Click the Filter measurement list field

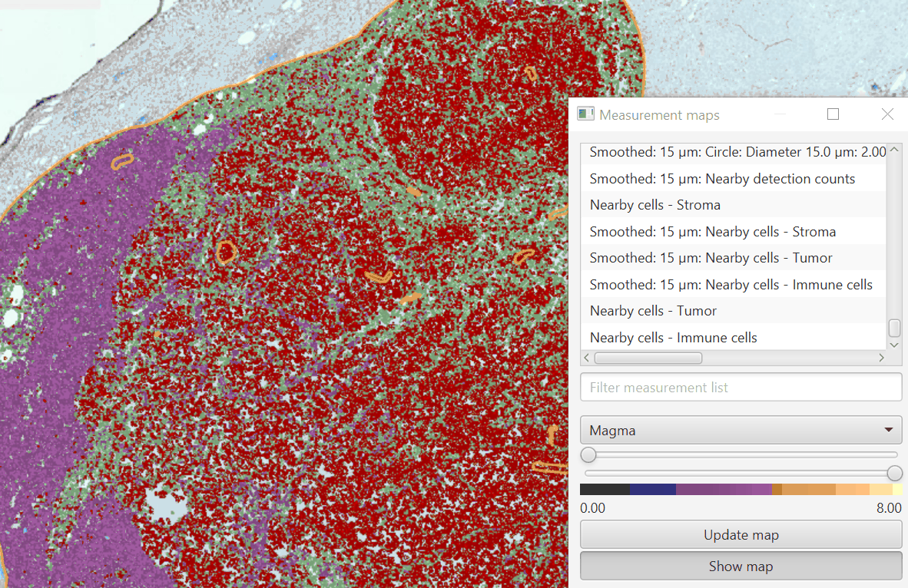point(741,387)
